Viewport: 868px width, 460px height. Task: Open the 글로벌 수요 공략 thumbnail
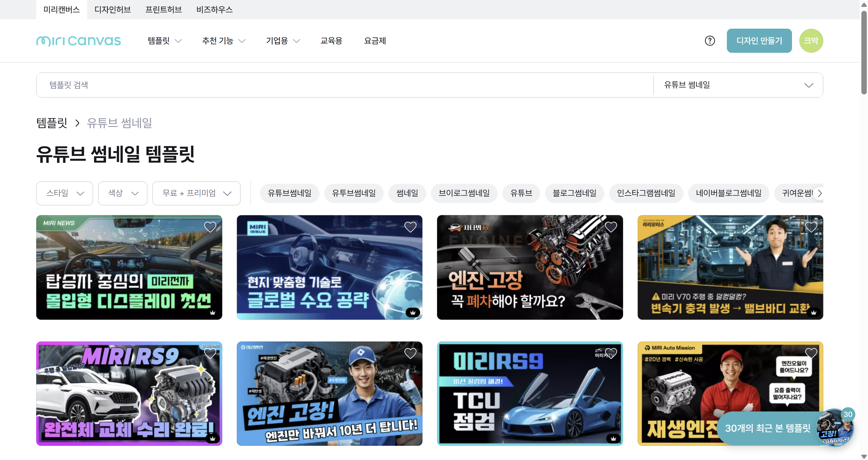pyautogui.click(x=329, y=267)
